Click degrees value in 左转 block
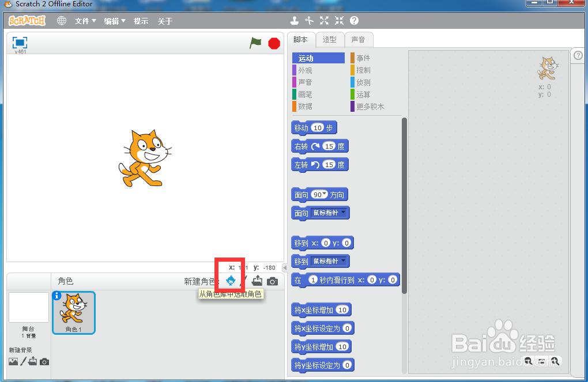 point(329,165)
